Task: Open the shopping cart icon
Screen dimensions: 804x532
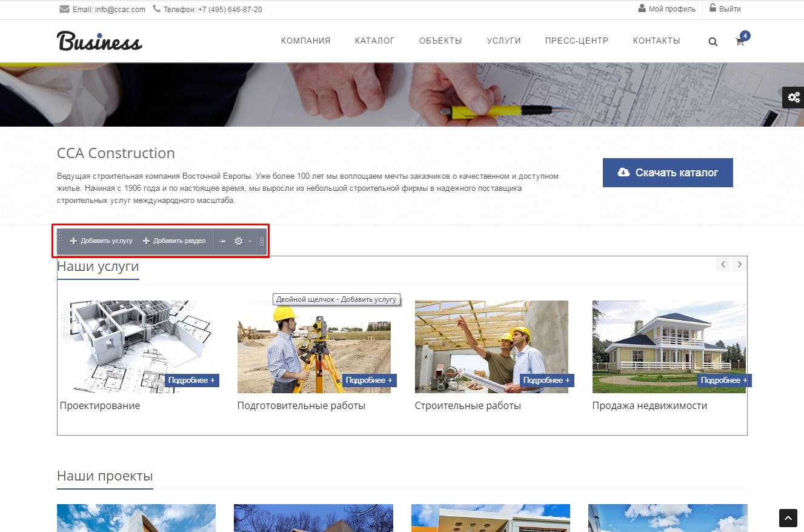Action: click(739, 42)
